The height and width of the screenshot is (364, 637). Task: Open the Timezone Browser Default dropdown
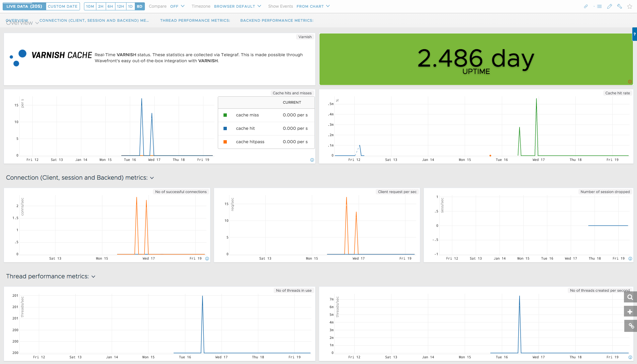coord(238,6)
